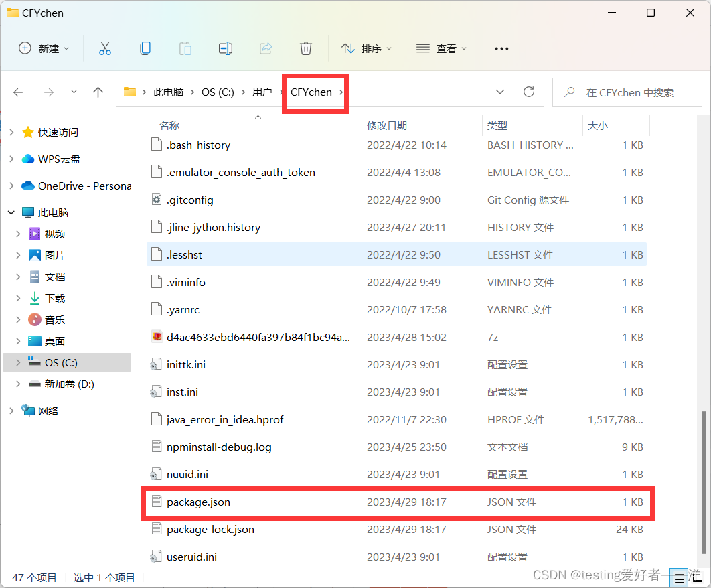
Task: Select the package.json file
Action: [x=198, y=502]
